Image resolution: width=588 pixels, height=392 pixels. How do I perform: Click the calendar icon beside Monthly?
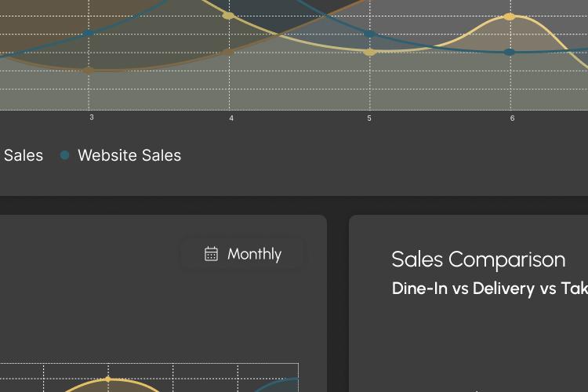[x=211, y=254]
